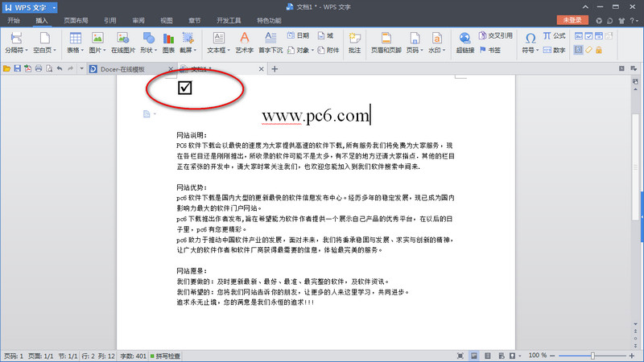Open the 符号 symbol dropdown

click(x=530, y=50)
